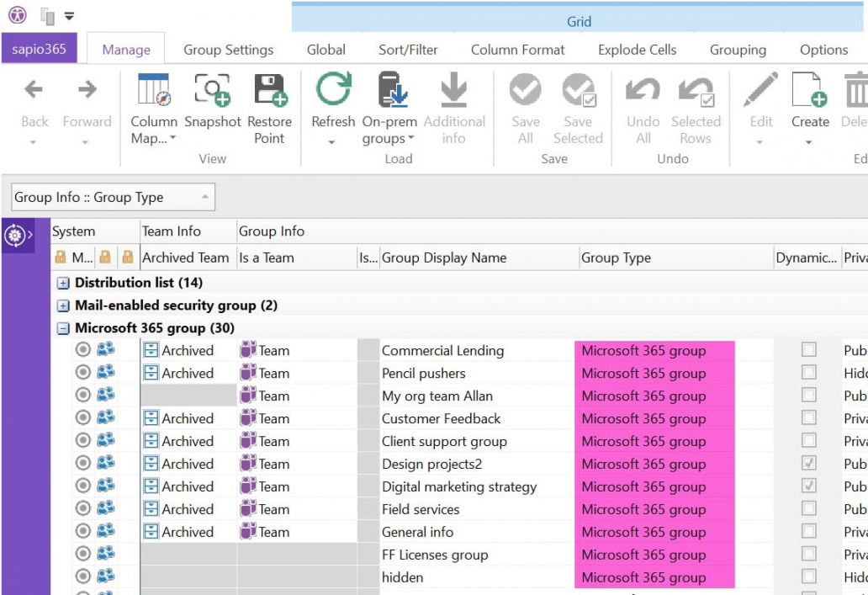Expand Mail-enabled security group node

coord(63,305)
